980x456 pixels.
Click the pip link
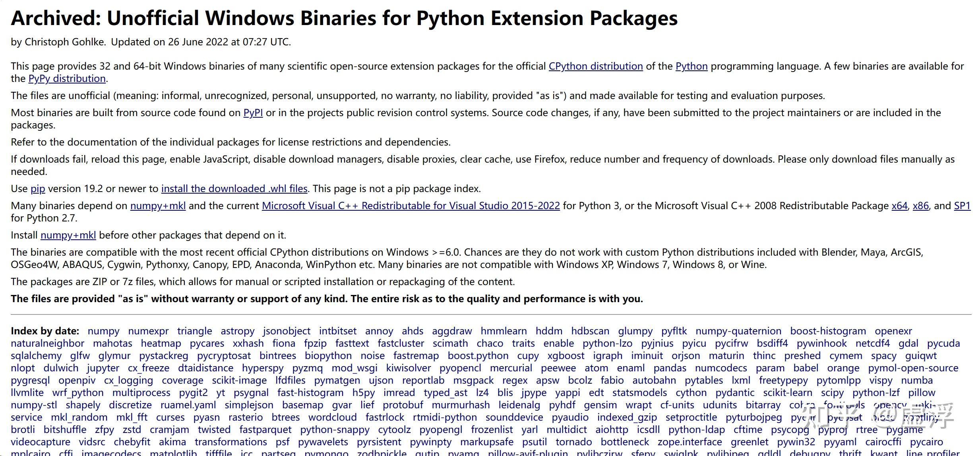pyautogui.click(x=38, y=189)
